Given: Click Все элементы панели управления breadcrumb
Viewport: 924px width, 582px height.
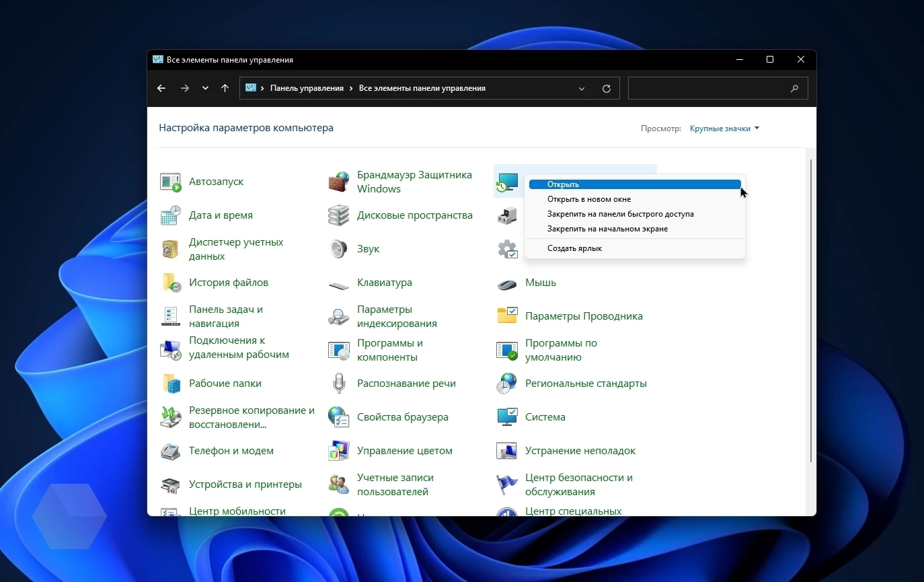Looking at the screenshot, I should tap(422, 88).
